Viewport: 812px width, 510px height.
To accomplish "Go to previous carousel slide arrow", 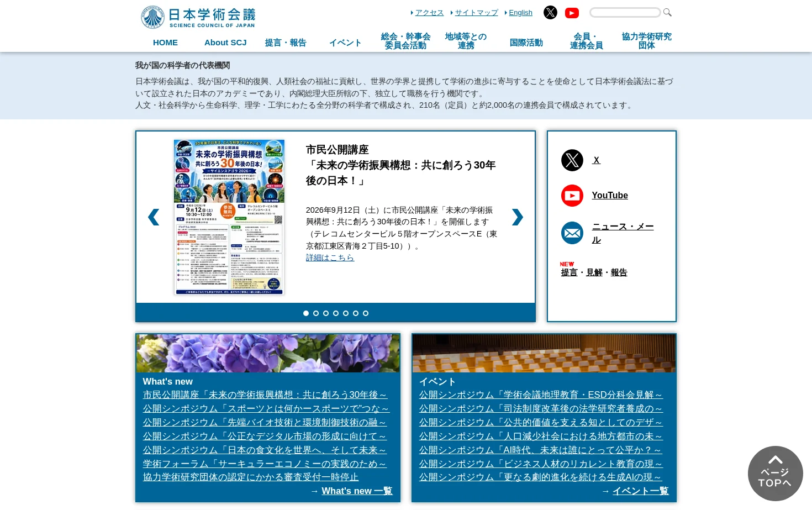I will click(154, 217).
